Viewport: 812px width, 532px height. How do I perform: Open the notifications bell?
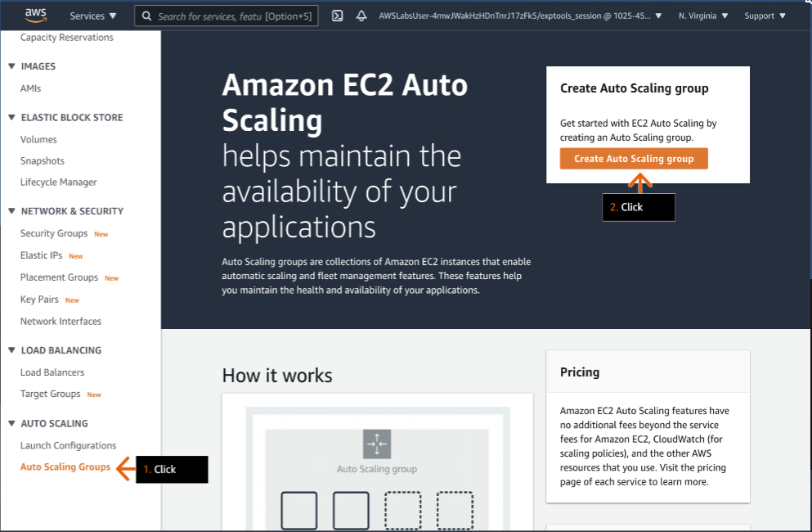[361, 15]
